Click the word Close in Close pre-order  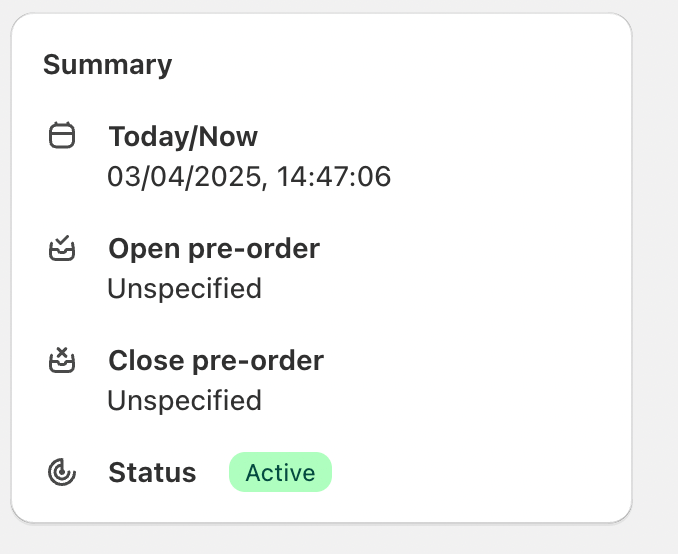click(146, 361)
